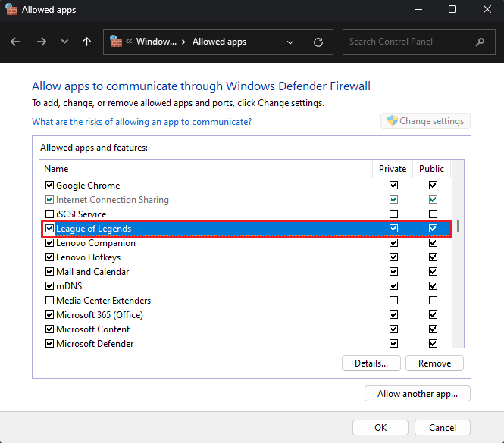Close the Allowed apps window
The width and height of the screenshot is (504, 443).
click(487, 9)
